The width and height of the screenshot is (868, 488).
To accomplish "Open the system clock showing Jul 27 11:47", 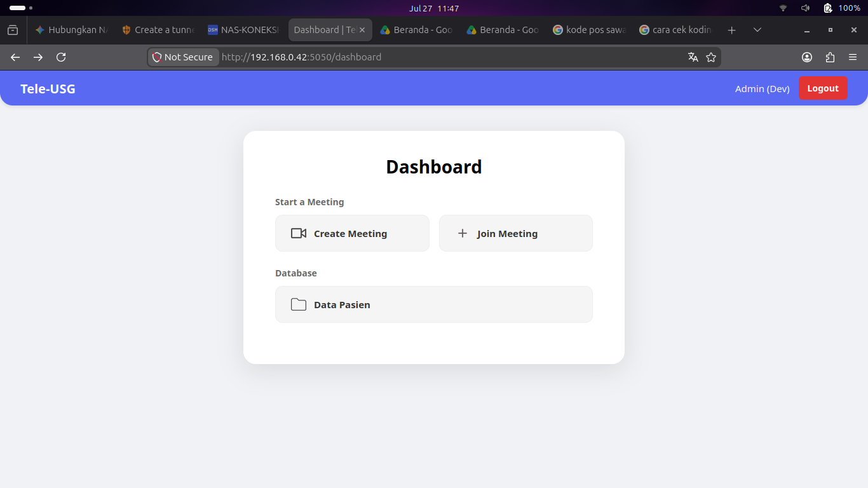I will [434, 8].
